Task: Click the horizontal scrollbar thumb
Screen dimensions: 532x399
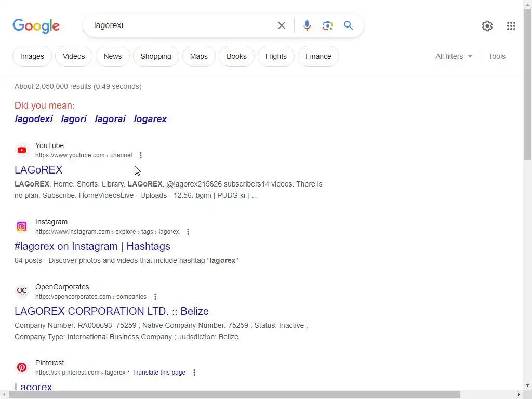Action: (234, 395)
